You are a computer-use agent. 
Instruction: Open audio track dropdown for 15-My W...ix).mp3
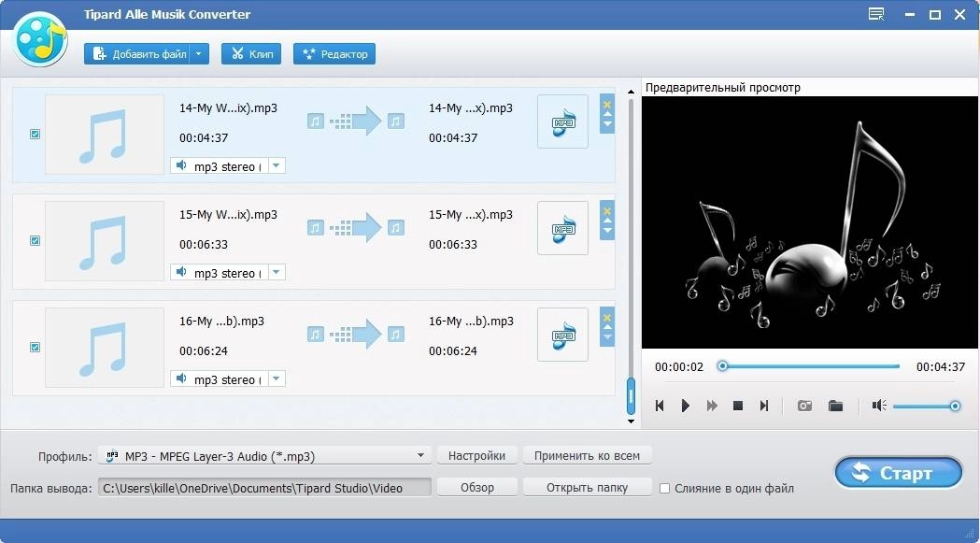pos(277,272)
